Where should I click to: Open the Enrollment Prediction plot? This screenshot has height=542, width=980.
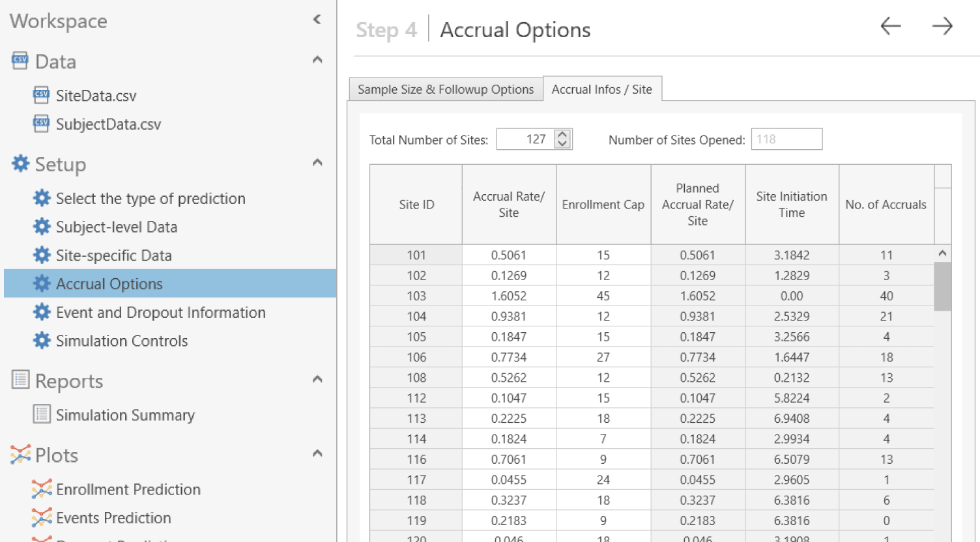128,489
